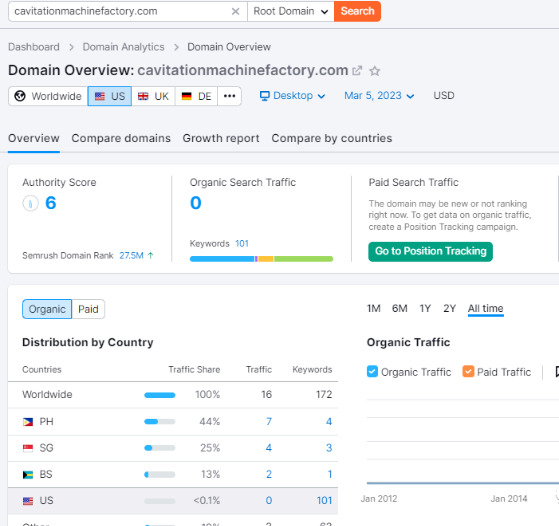The height and width of the screenshot is (526, 559).
Task: Open the Keywords 101 link
Action: tap(242, 244)
